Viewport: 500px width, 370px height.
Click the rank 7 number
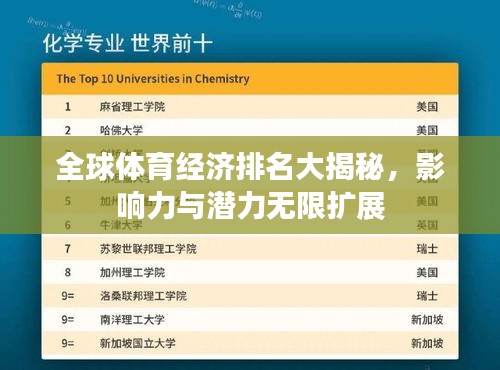68,249
